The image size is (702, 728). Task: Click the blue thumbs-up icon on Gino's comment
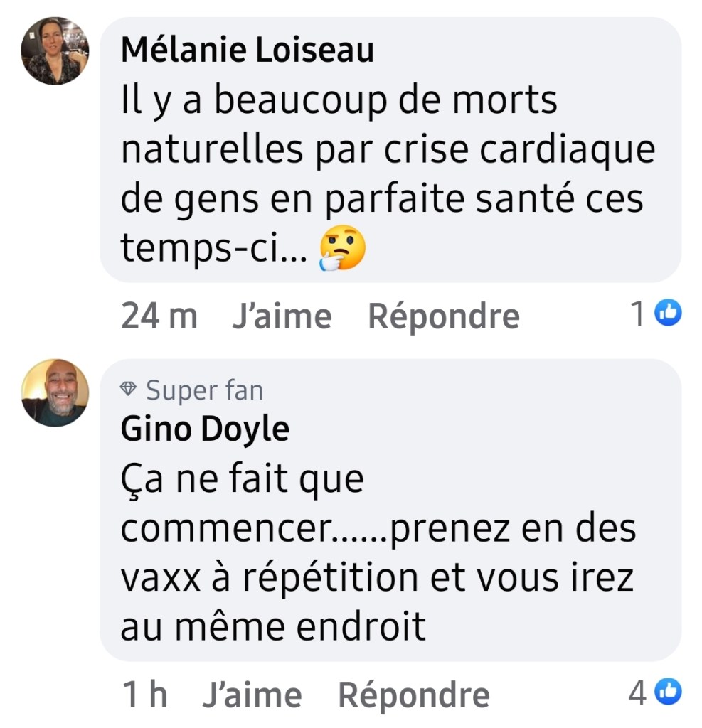point(668,690)
